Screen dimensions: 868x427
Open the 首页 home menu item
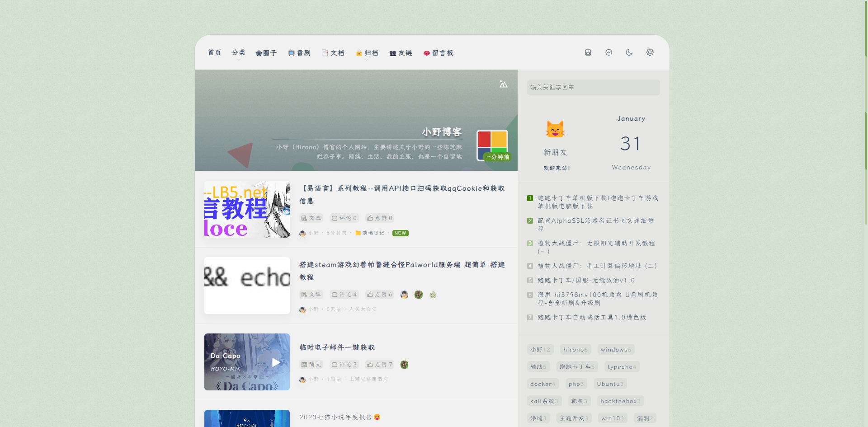[x=214, y=53]
